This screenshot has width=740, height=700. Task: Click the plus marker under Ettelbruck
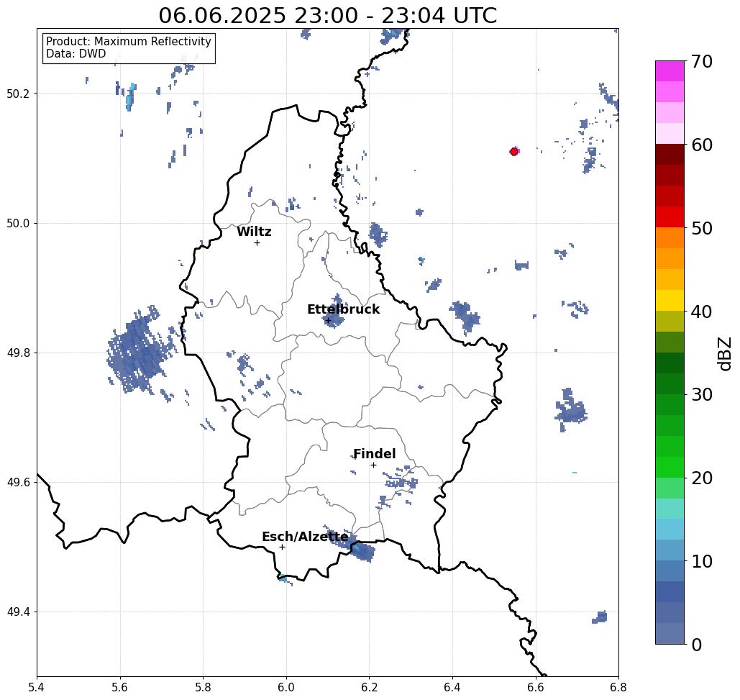pos(328,320)
